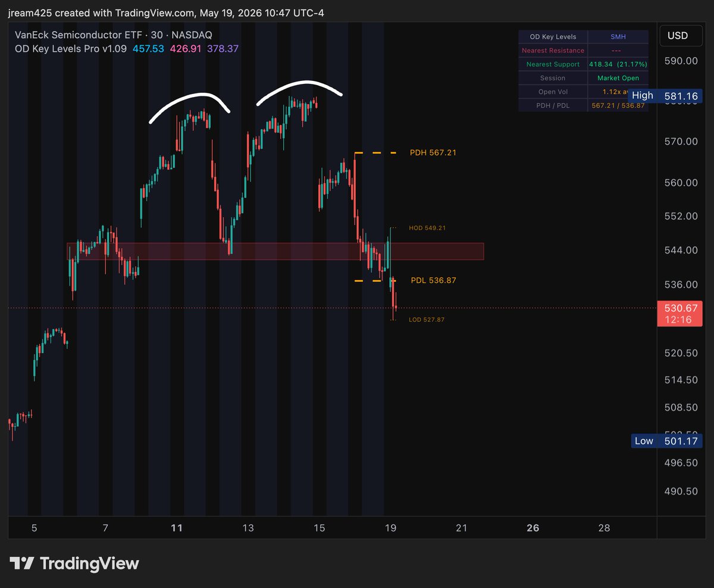Click the Session row label
This screenshot has height=588, width=714.
point(553,78)
